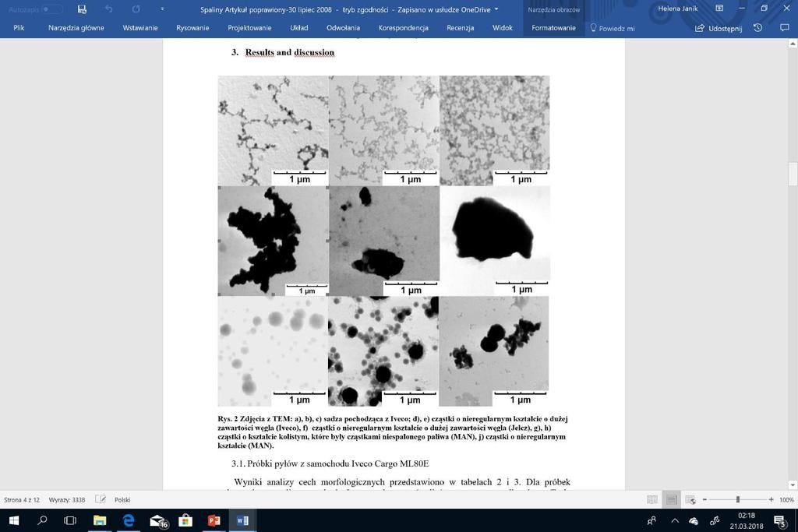
Task: Select Print Layout view icon
Action: pos(671,500)
